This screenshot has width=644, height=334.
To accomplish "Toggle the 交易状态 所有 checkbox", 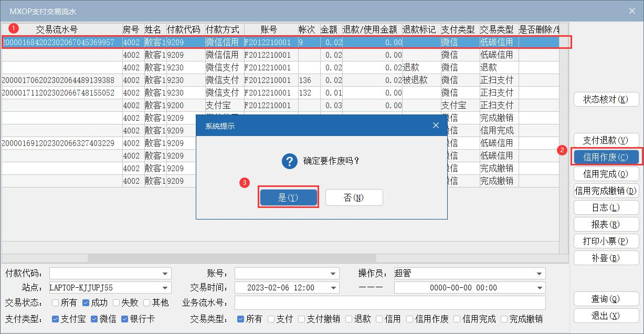I will tap(56, 303).
